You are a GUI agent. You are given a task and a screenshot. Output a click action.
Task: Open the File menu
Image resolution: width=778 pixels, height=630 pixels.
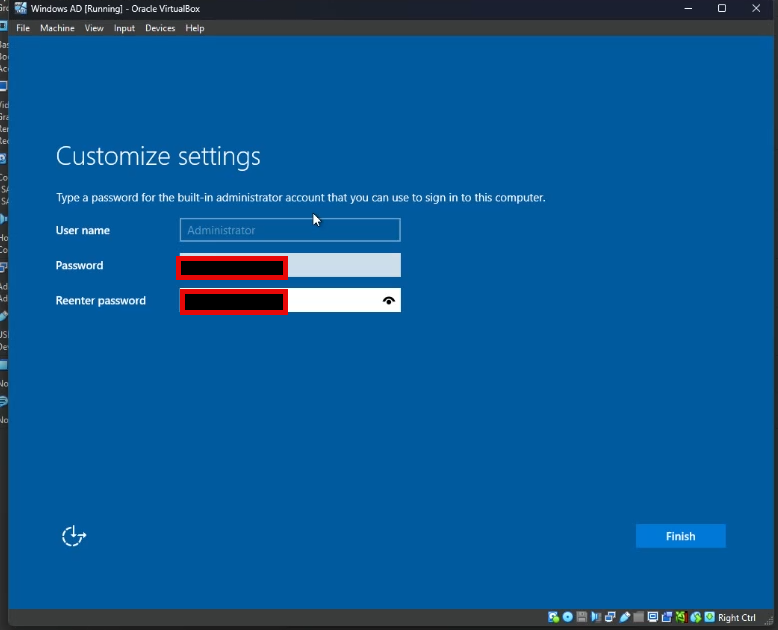(x=23, y=28)
